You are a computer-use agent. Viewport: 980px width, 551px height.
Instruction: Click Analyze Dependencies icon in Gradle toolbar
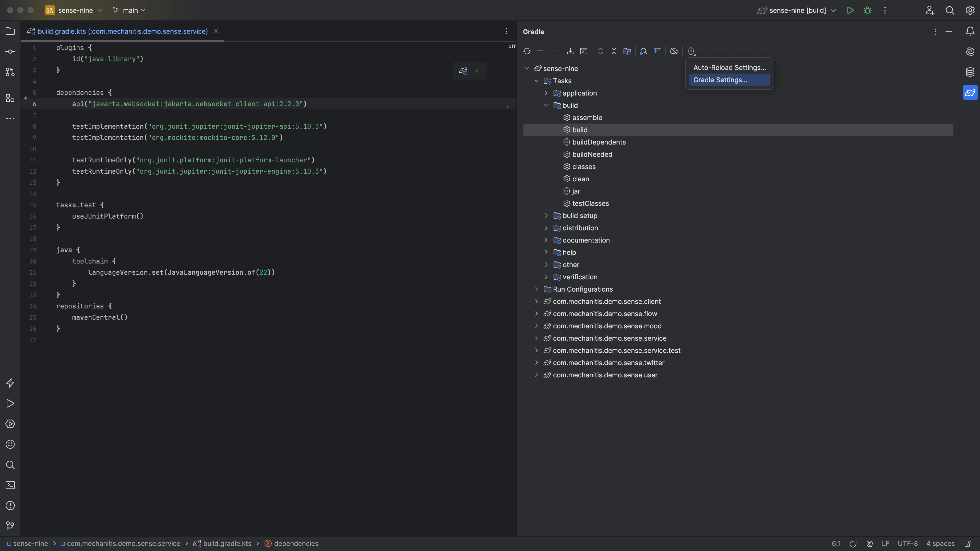643,51
